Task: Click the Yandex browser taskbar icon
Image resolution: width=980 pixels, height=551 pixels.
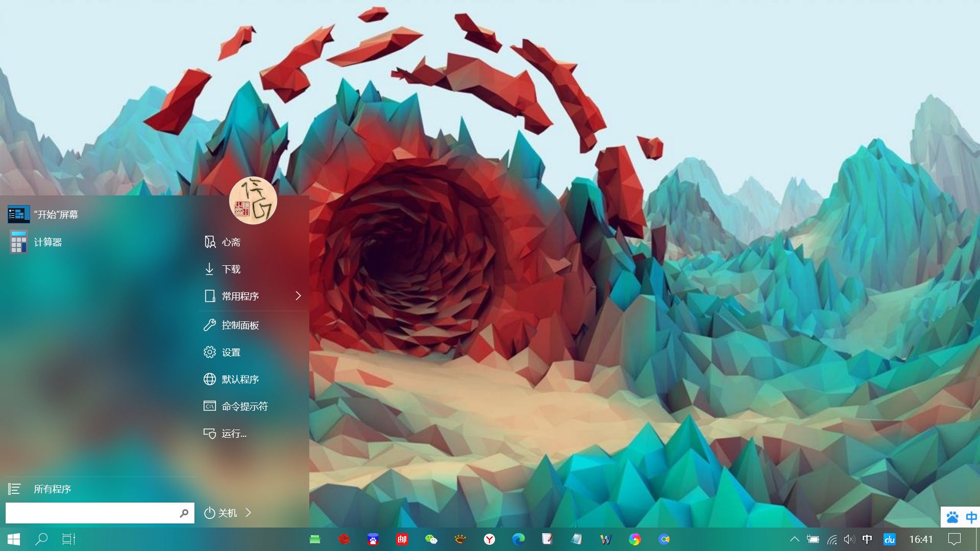Action: [489, 539]
